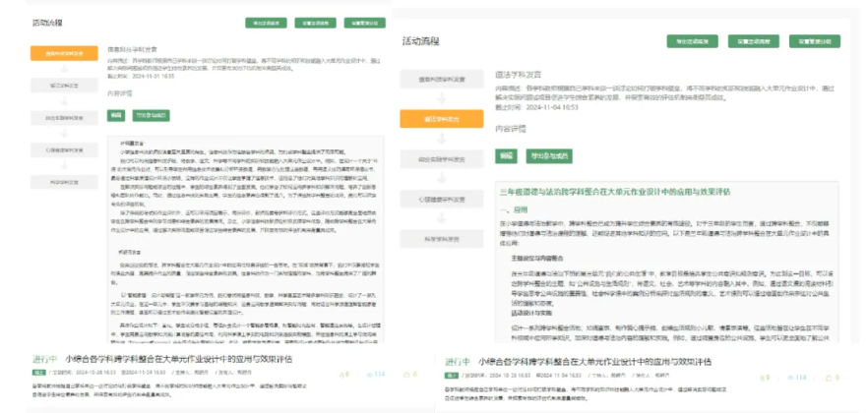Screen dimensions: 868x413
Task: Open 综合实践学科发言 step in right panel
Action: (x=441, y=159)
